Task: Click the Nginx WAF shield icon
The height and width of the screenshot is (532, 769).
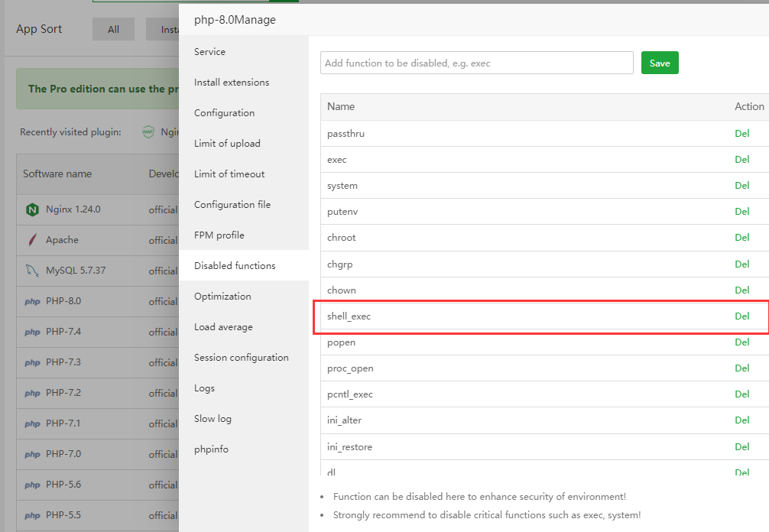Action: coord(148,132)
